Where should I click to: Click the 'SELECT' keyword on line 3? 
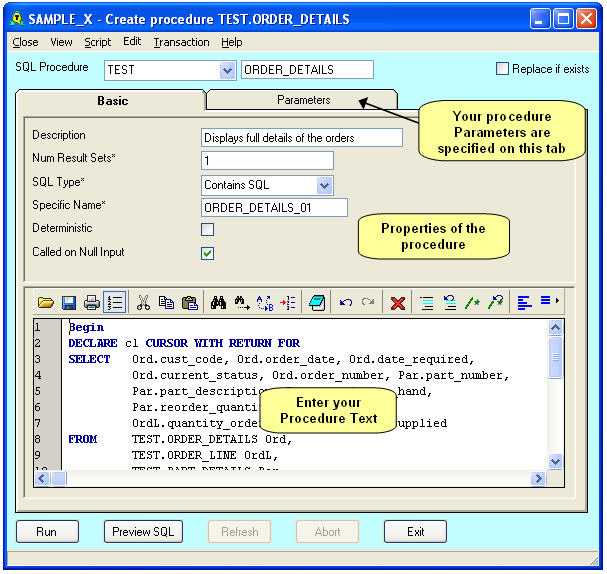[89, 359]
